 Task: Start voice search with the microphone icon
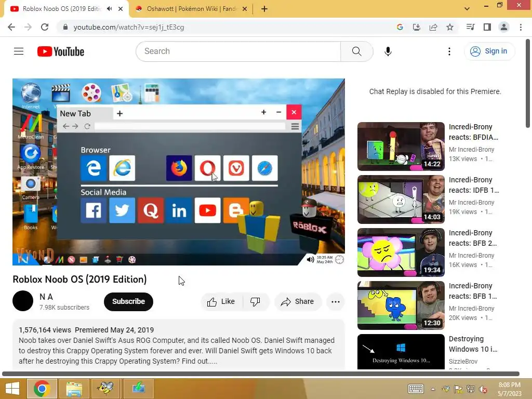pos(388,51)
